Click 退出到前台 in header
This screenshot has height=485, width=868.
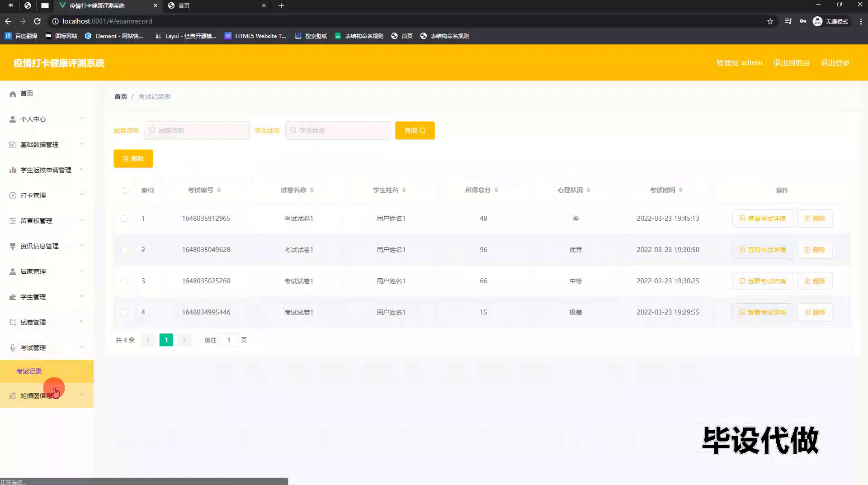coord(792,63)
